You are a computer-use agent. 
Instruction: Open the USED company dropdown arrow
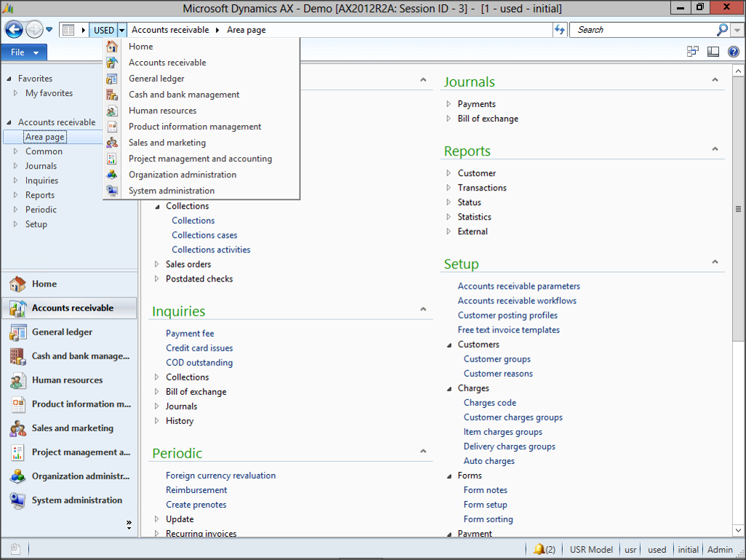tap(122, 31)
